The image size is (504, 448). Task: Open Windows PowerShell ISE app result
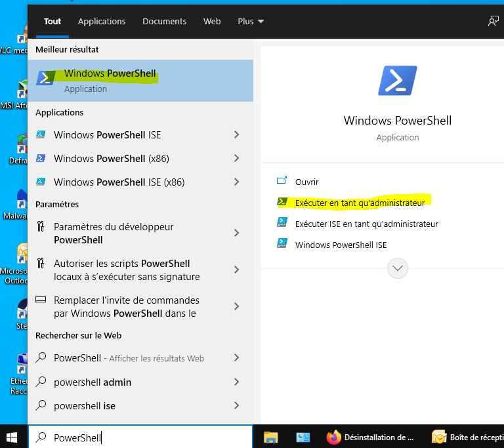(x=140, y=134)
